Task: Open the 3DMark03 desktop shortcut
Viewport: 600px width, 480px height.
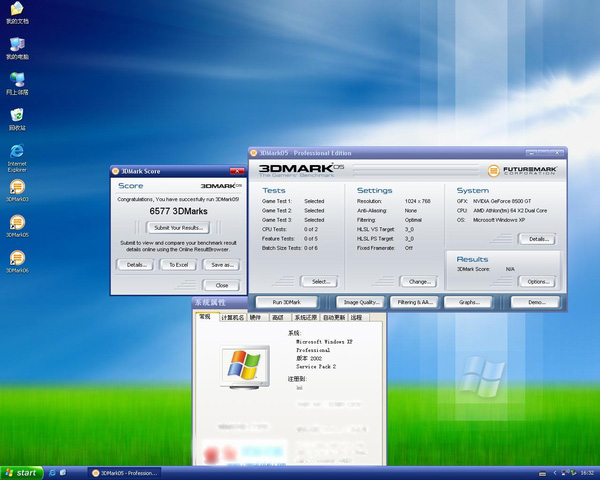Action: tap(17, 188)
